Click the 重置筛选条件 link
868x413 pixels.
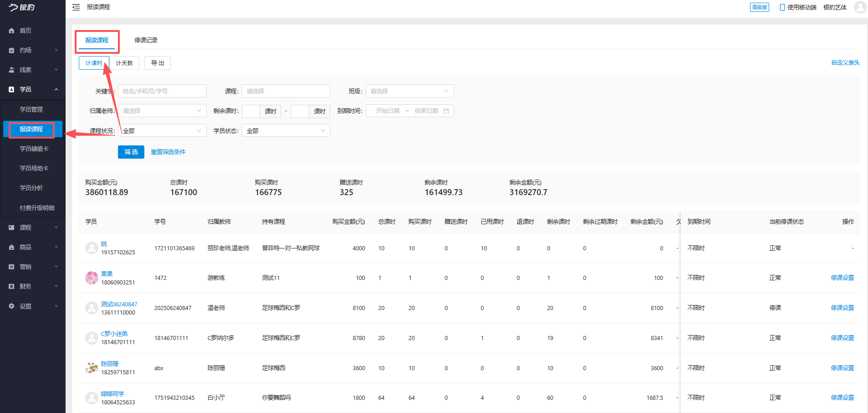coord(168,152)
